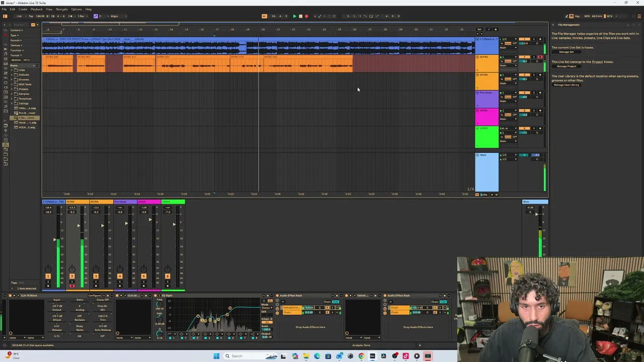Set Pre-Hook track monitoring to Auto
This screenshot has height=362, width=644.
coord(508,97)
